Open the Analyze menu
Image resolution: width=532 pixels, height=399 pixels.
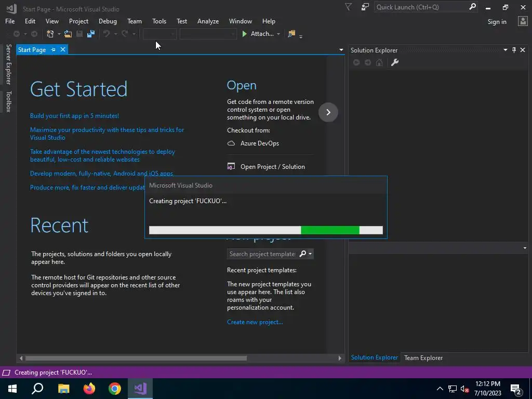(x=208, y=21)
